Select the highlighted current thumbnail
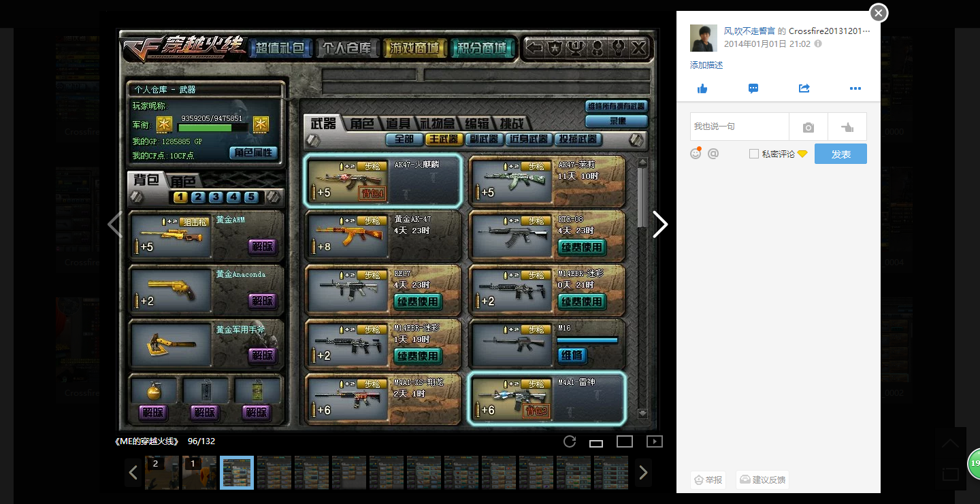This screenshot has width=980, height=504. [x=237, y=473]
